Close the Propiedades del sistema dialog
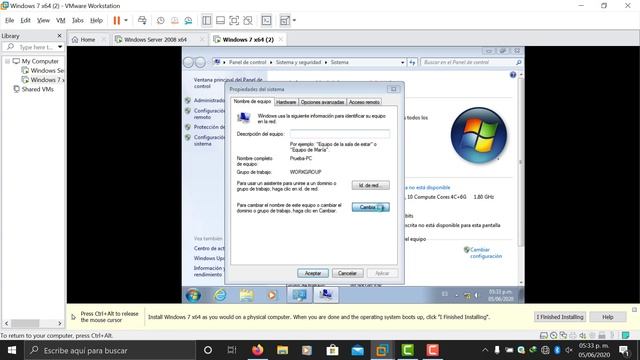This screenshot has width=640, height=360. coord(393,89)
